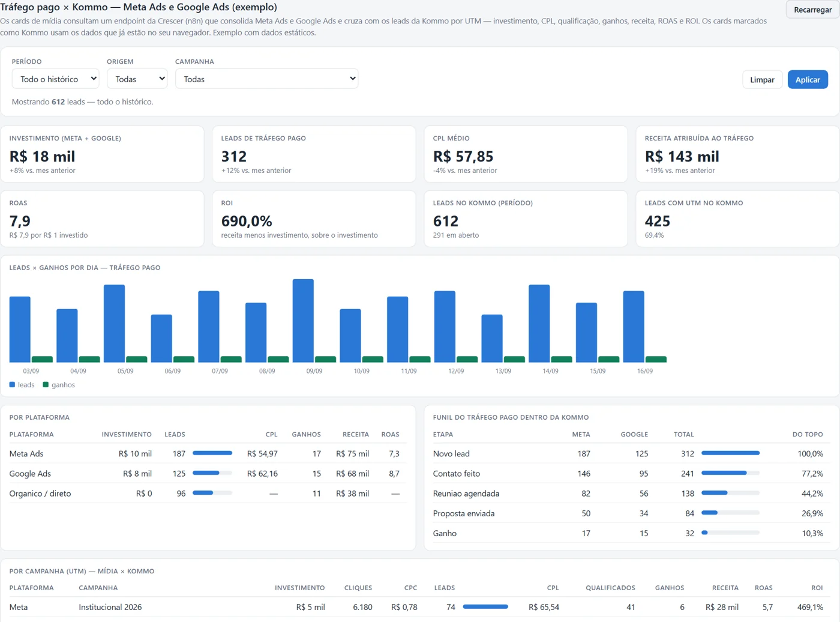
Task: Click the Organico / direto leads bar
Action: click(x=212, y=493)
